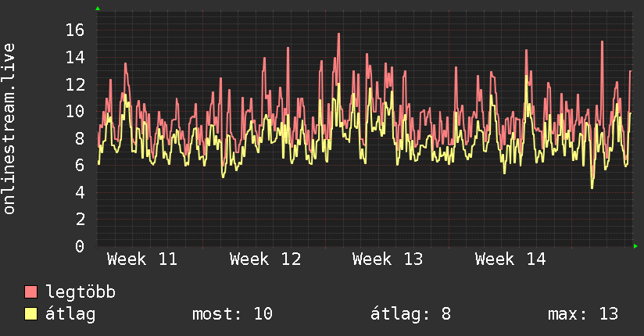Click the 'Week 12' axis label

coord(265,259)
